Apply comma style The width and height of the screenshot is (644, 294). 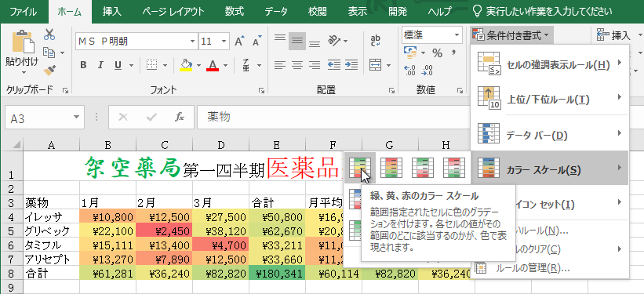pos(454,53)
